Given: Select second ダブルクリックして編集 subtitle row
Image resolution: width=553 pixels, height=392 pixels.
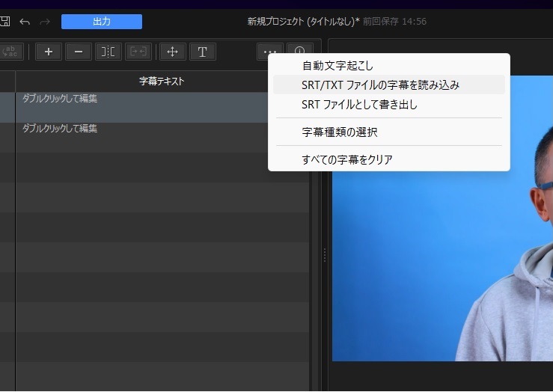Looking at the screenshot, I should pyautogui.click(x=141, y=138).
